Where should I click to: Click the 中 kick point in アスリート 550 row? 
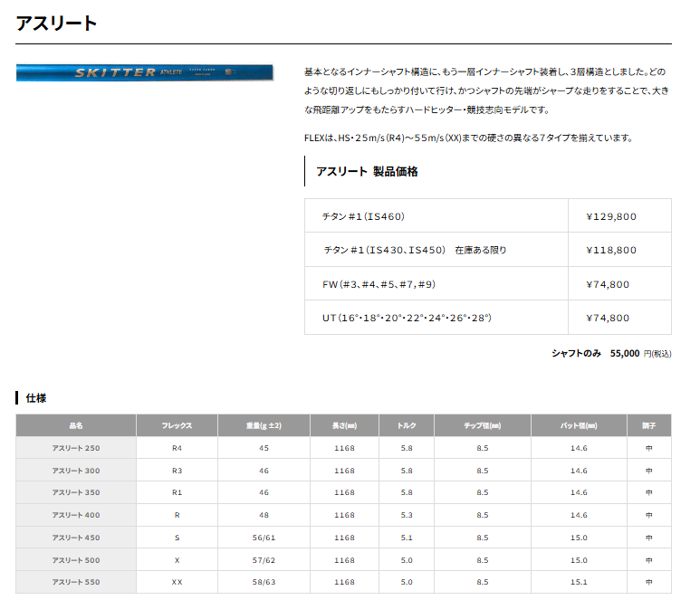click(x=649, y=582)
